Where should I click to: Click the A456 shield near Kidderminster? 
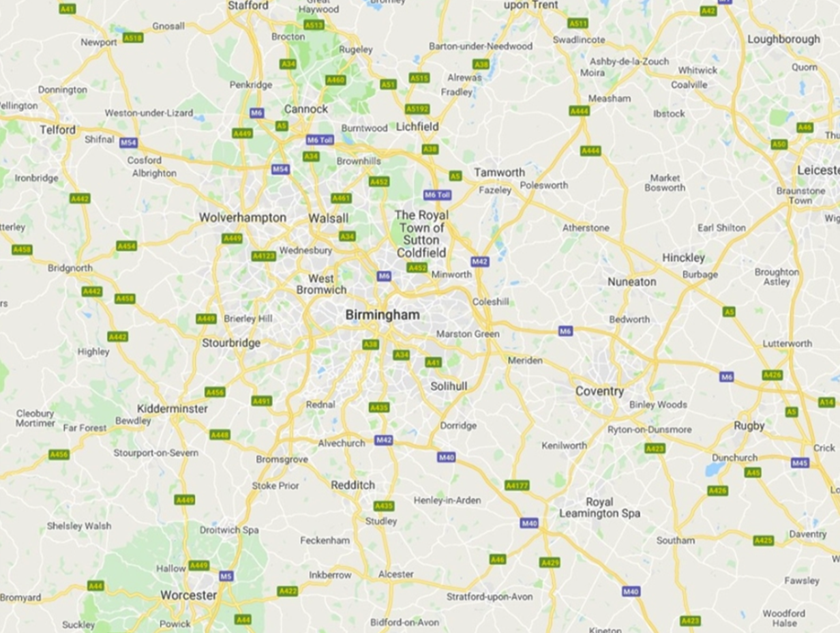(x=215, y=392)
